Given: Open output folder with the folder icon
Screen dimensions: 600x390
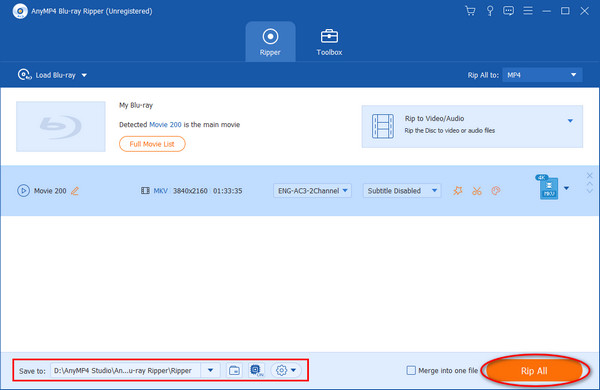Looking at the screenshot, I should click(234, 370).
